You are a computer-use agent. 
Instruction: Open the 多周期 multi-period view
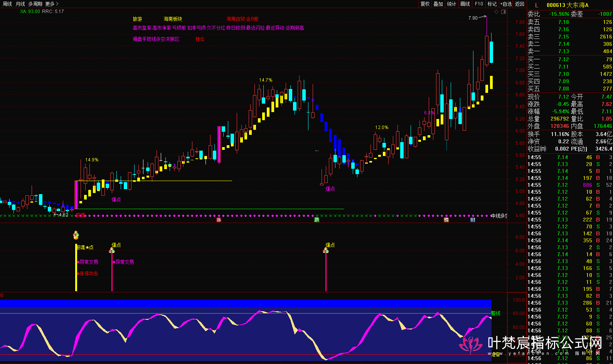click(35, 4)
